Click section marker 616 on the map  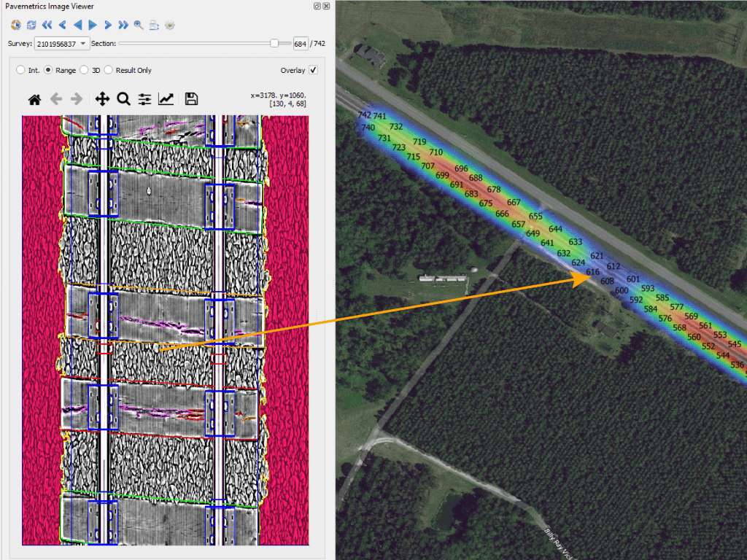592,271
